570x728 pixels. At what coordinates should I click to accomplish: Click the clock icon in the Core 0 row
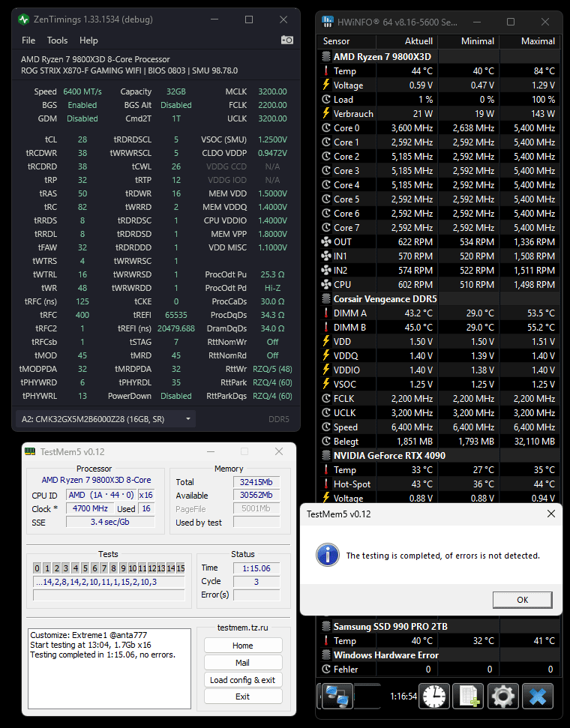point(326,127)
